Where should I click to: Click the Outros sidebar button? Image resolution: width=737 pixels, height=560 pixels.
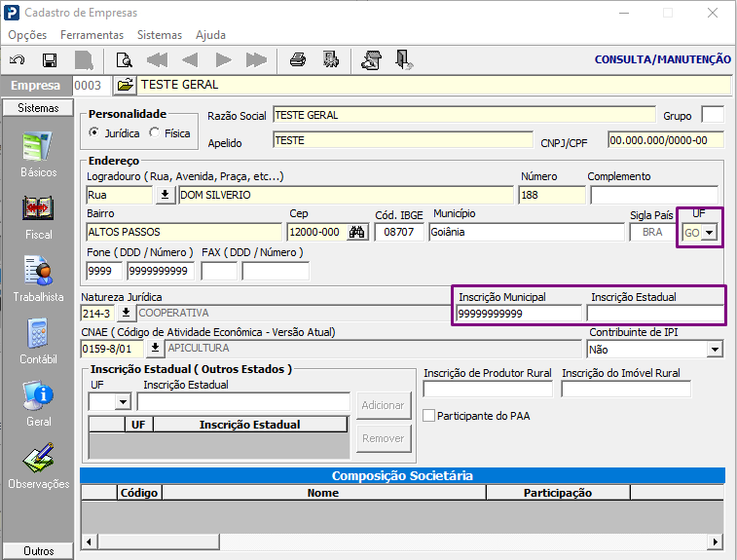click(x=38, y=550)
